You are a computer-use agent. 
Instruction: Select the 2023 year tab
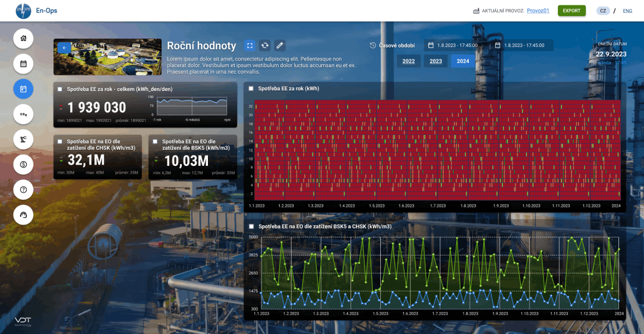click(435, 61)
